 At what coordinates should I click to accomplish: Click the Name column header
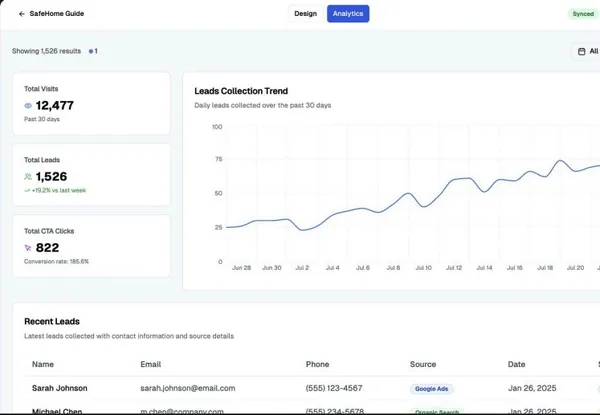(x=43, y=364)
